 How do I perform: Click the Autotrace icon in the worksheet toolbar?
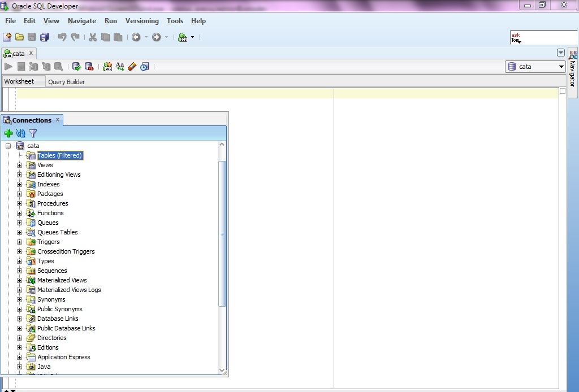46,67
